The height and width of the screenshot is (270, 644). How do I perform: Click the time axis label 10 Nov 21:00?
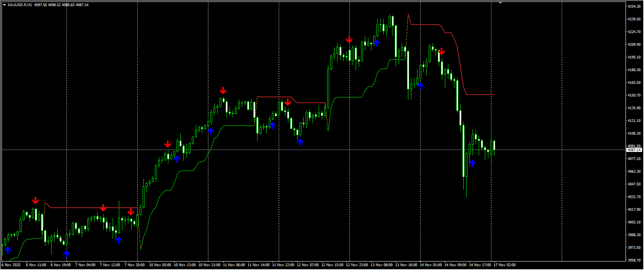[x=209, y=265]
